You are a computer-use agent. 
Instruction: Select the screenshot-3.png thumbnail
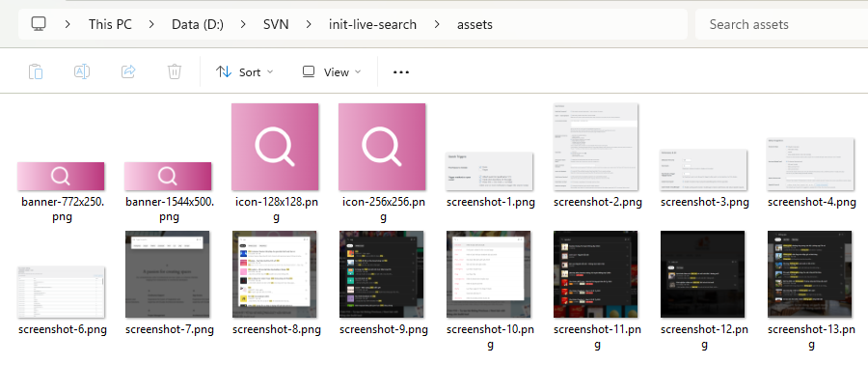(x=704, y=170)
